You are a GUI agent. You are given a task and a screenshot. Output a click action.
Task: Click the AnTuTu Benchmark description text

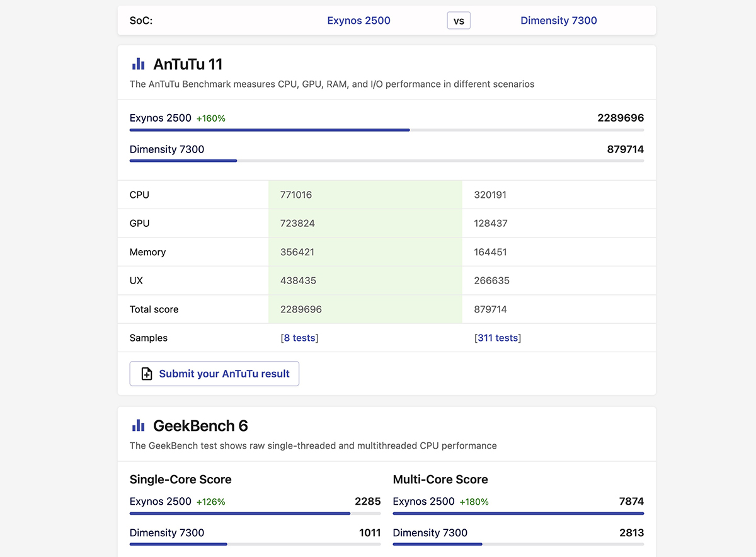(x=332, y=84)
